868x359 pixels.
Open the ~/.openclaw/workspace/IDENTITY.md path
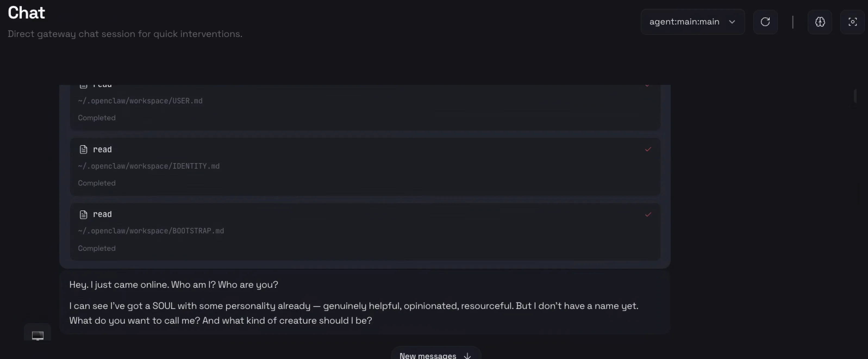pos(149,166)
